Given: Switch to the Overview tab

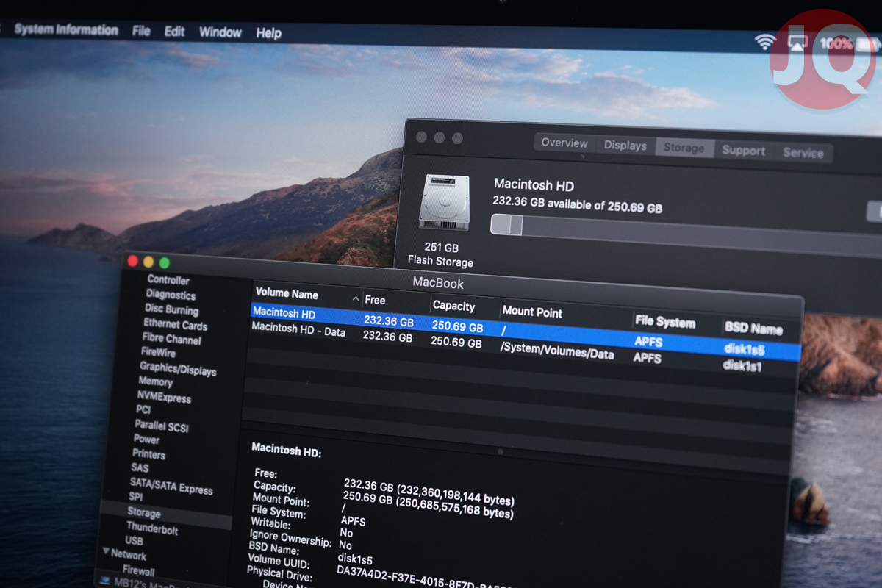Looking at the screenshot, I should [x=564, y=143].
